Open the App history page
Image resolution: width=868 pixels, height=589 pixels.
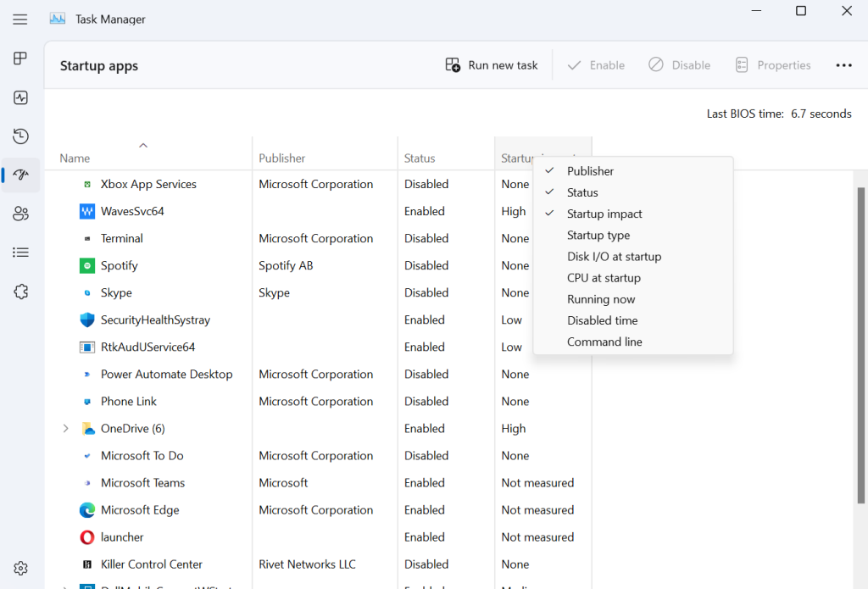coord(20,136)
